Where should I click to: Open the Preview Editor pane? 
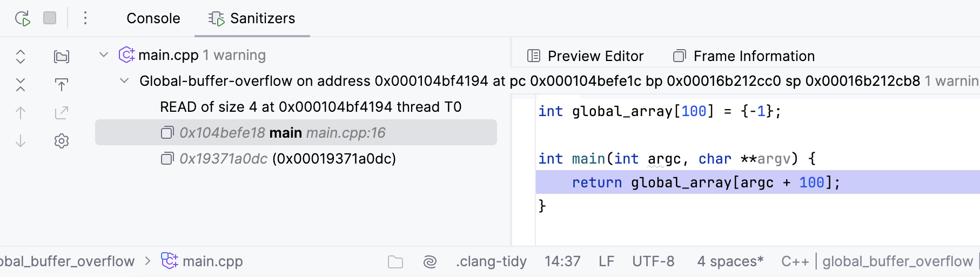click(x=585, y=56)
